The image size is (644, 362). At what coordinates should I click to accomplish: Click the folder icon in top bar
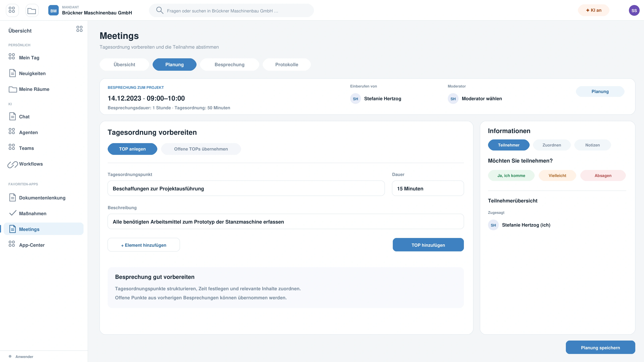coord(32,11)
